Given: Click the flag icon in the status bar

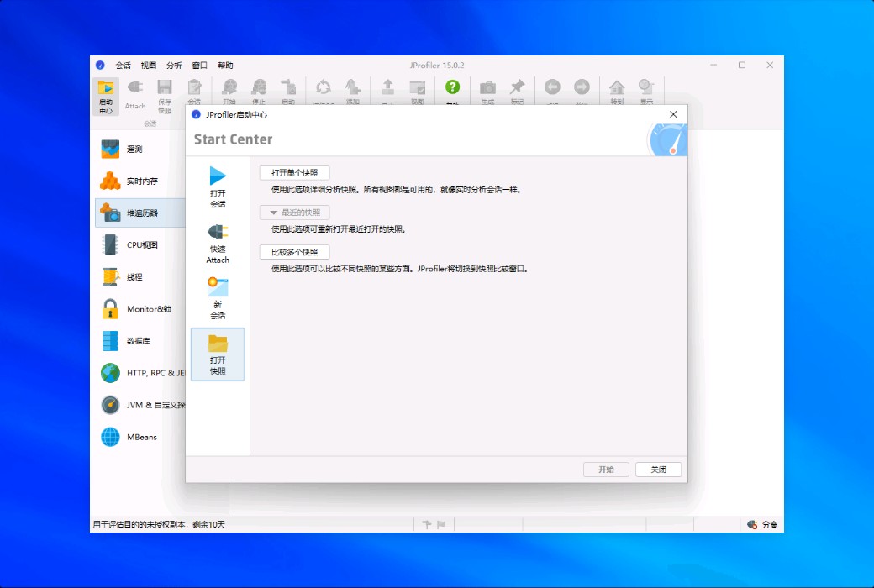Looking at the screenshot, I should [x=441, y=524].
